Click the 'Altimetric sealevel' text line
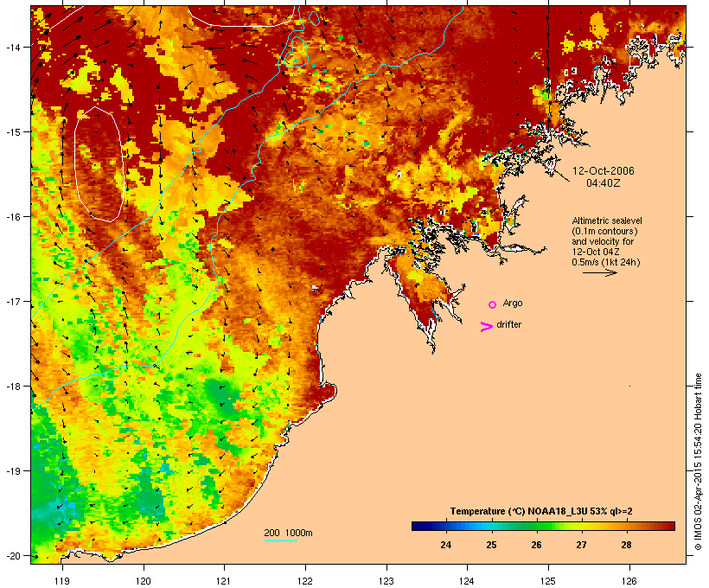The height and width of the screenshot is (588, 709). coord(607,220)
